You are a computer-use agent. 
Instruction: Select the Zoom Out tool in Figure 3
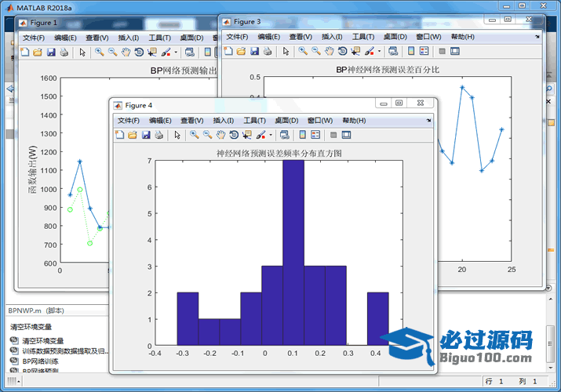(x=315, y=51)
